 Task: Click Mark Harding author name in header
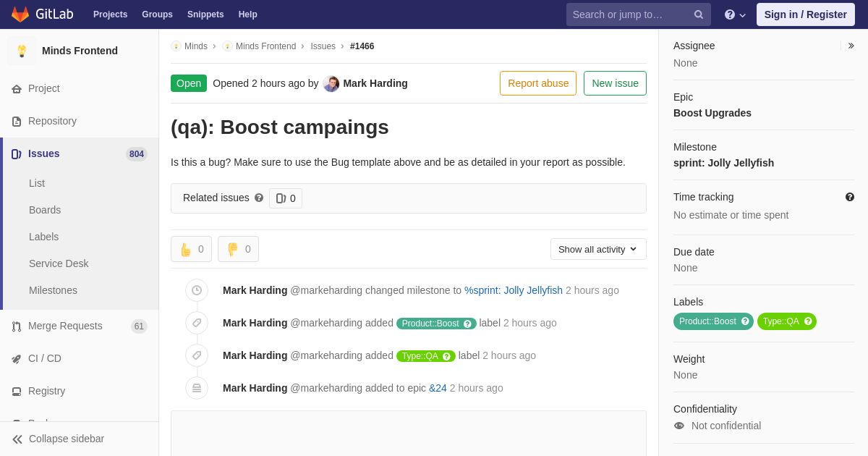[375, 83]
